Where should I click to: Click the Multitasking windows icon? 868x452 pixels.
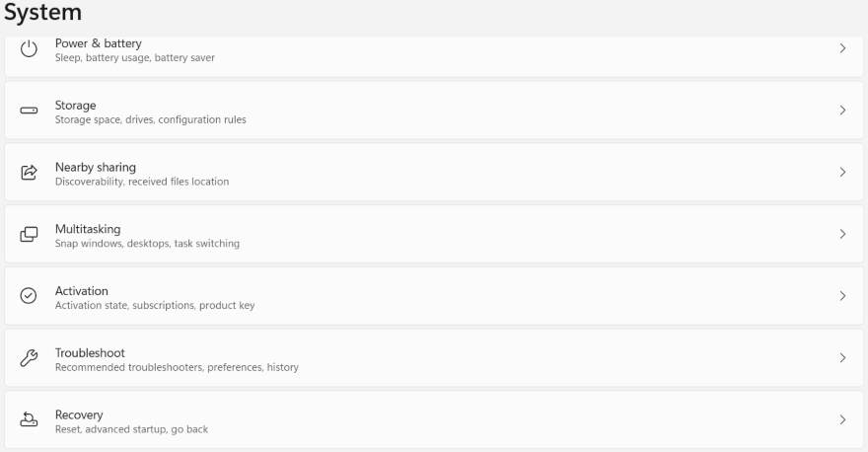point(30,234)
